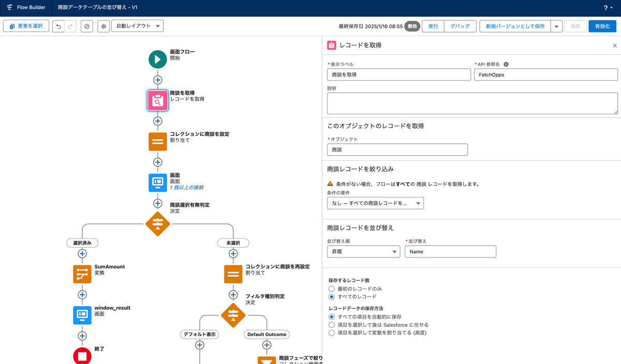
Task: Add element below 商談を取得 node
Action: [x=158, y=121]
